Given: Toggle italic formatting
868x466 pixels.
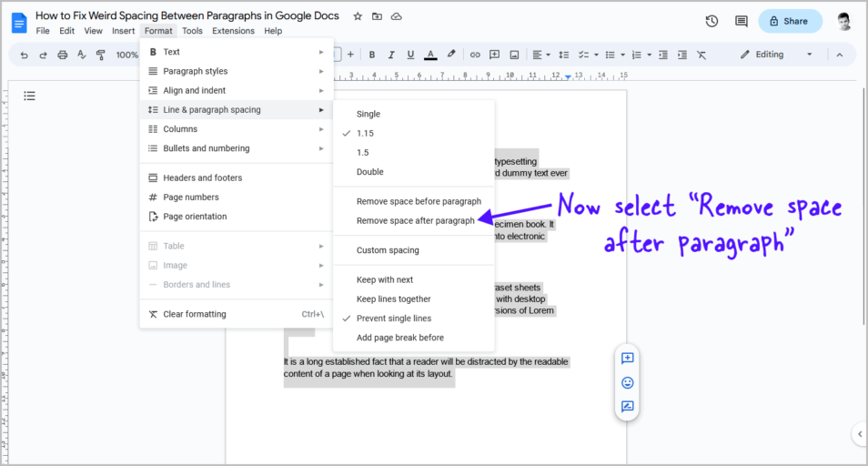Looking at the screenshot, I should coord(391,55).
